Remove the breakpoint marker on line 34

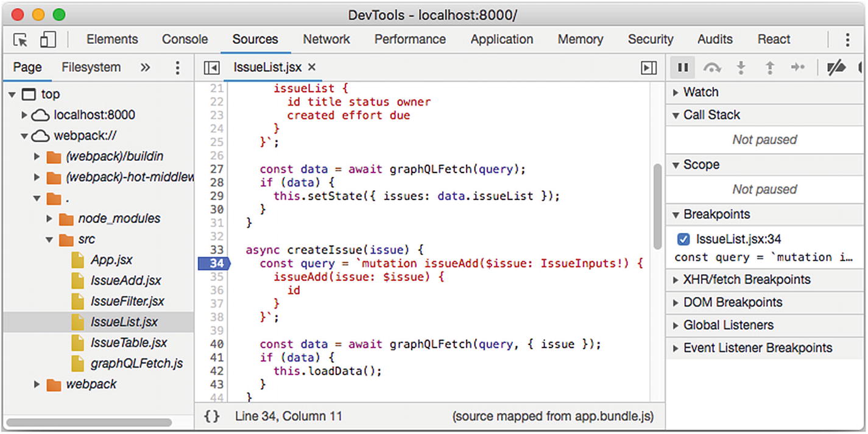point(213,263)
